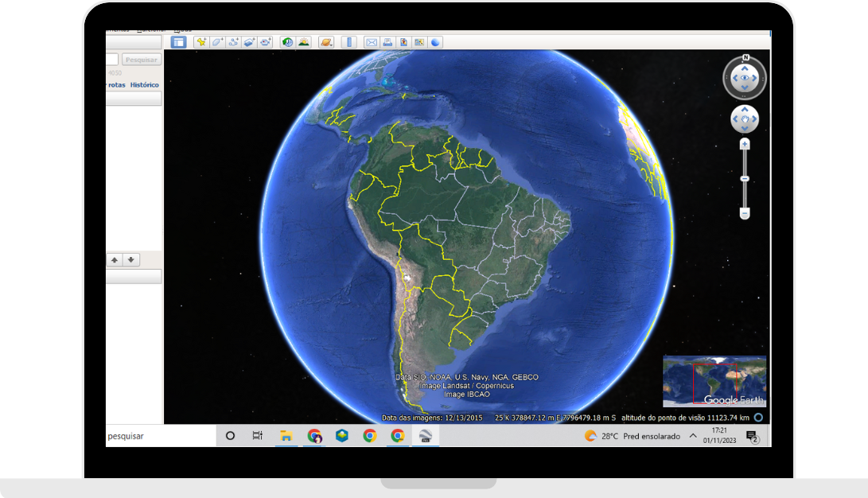Click the look up arrow on compass

[x=745, y=68]
